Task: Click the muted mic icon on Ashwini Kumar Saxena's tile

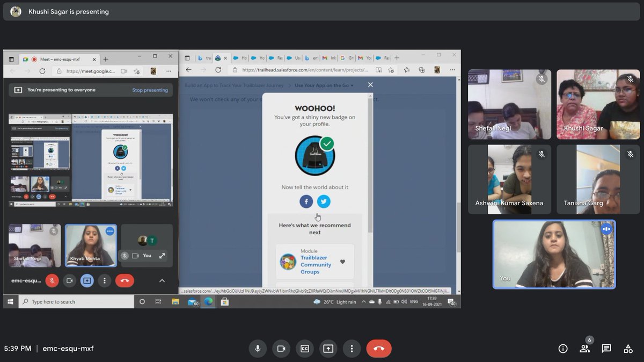Action: click(541, 154)
